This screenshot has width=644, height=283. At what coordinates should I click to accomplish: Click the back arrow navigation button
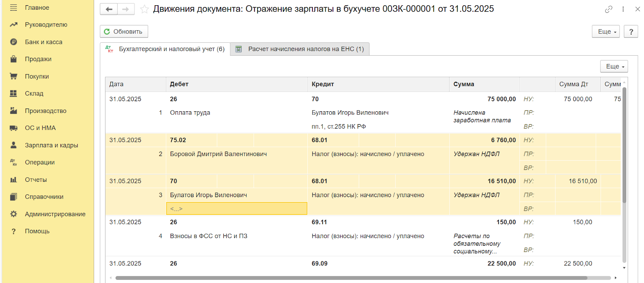point(109,9)
